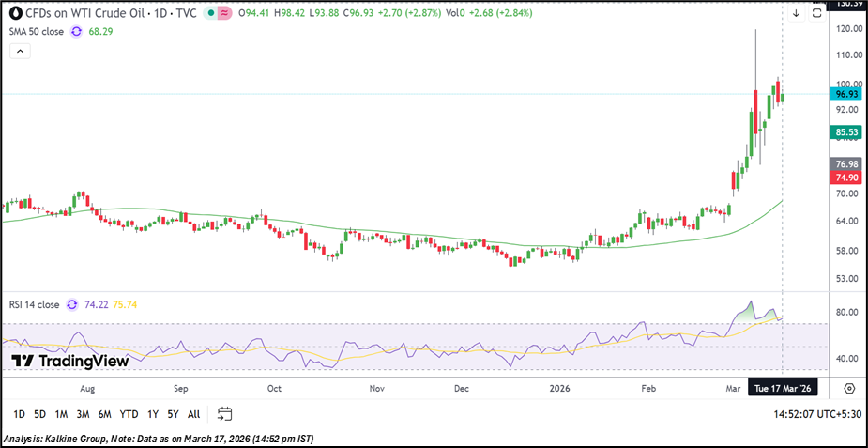Select the YTD time range
The width and height of the screenshot is (868, 448).
[129, 413]
